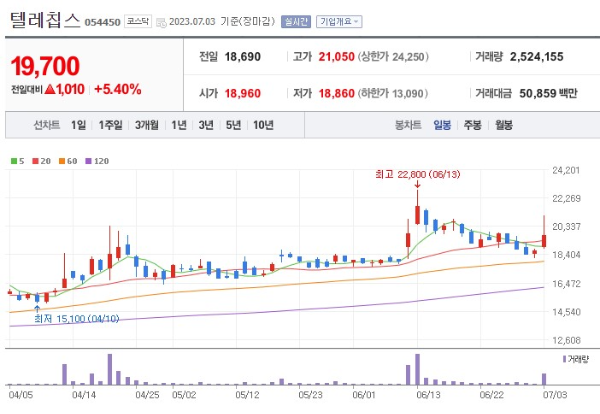Switch line chart to 10년

263,125
